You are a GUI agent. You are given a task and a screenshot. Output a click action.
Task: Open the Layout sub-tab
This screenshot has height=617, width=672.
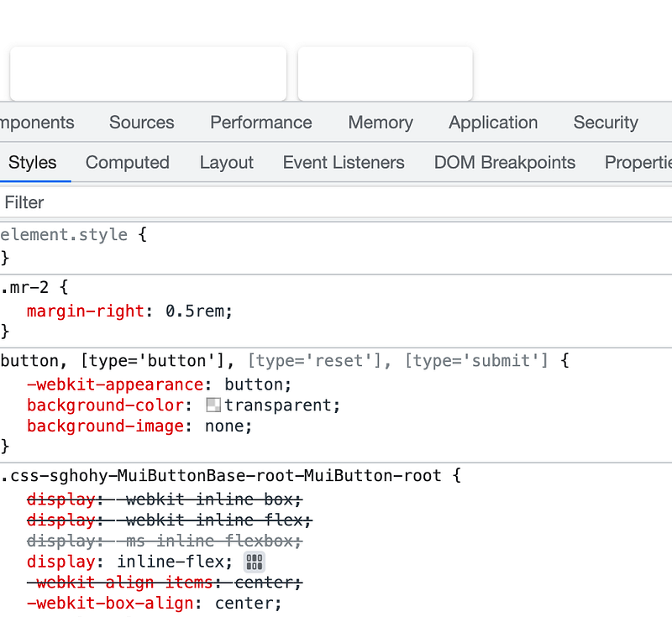click(x=226, y=163)
